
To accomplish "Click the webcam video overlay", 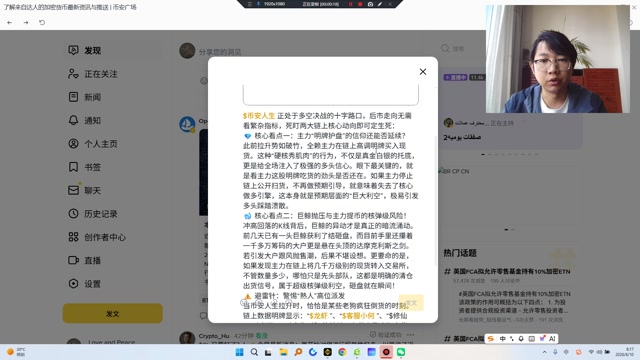I will coord(558,59).
